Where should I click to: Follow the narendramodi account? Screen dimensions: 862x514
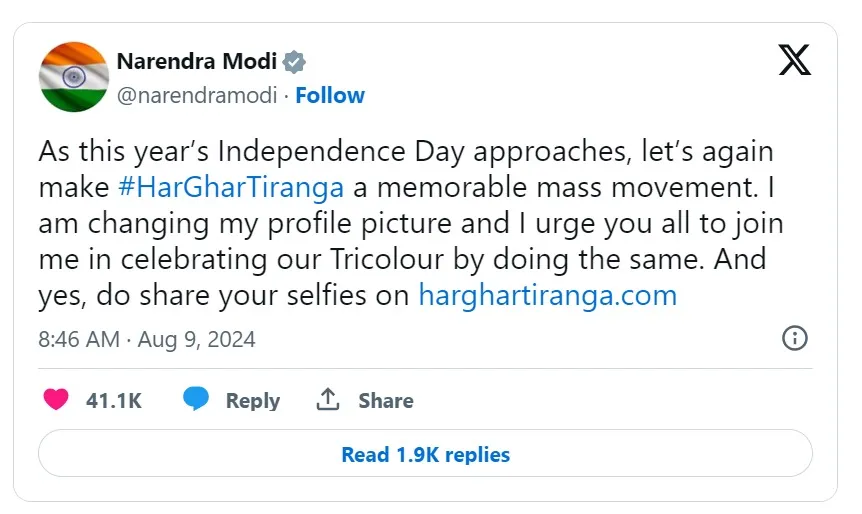[x=330, y=96]
